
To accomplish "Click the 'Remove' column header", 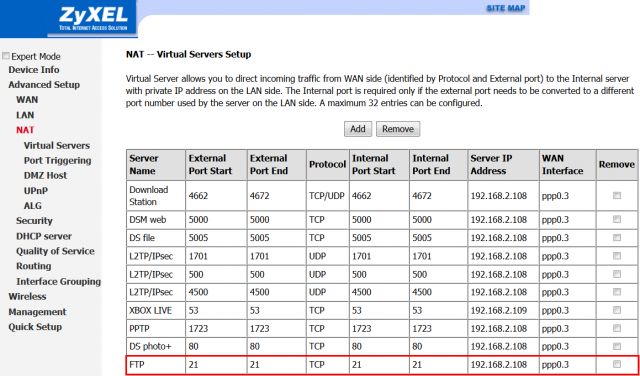I will coord(617,165).
